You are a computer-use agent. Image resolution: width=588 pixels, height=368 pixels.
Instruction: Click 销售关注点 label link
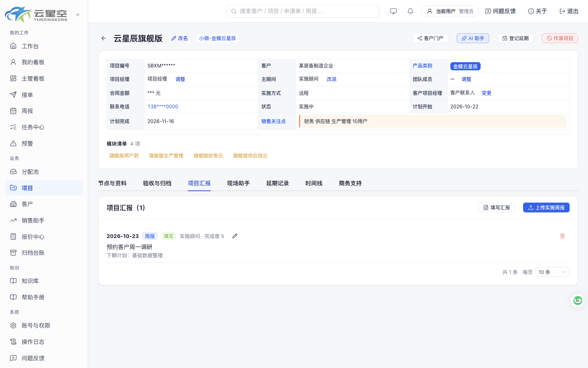coord(274,121)
